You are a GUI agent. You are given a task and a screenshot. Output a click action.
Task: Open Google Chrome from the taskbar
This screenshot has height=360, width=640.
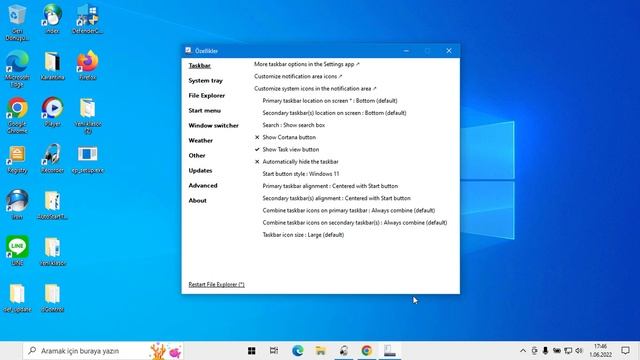click(x=367, y=351)
